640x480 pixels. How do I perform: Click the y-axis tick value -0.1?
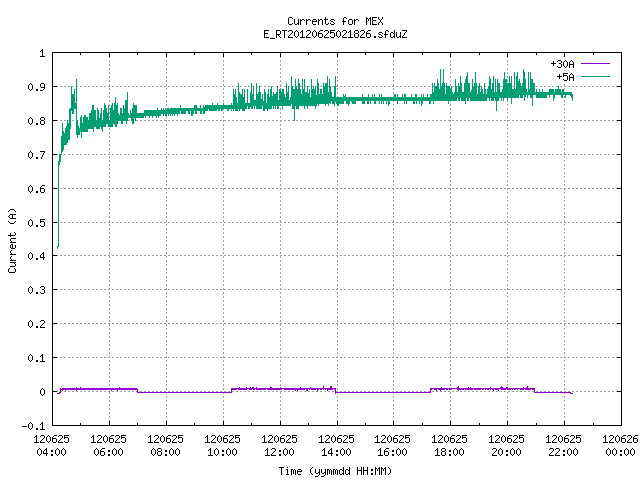33,426
